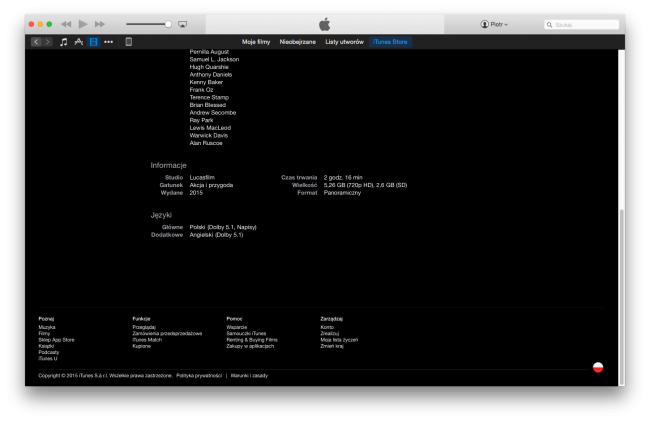This screenshot has width=650, height=422.
Task: Open the Zmień kraj footer link
Action: pyautogui.click(x=332, y=346)
